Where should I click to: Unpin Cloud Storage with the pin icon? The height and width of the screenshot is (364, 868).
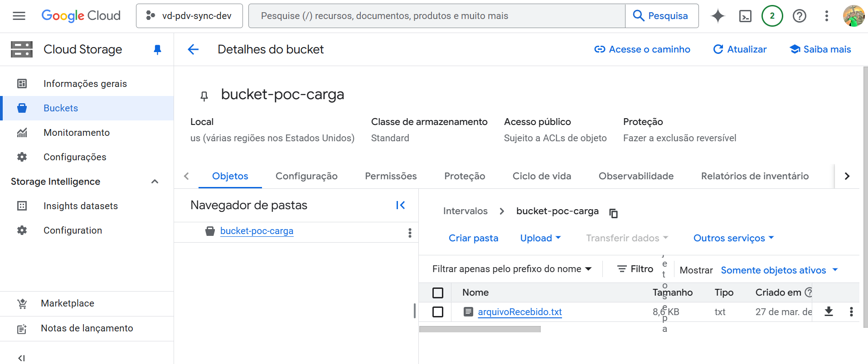tap(157, 49)
